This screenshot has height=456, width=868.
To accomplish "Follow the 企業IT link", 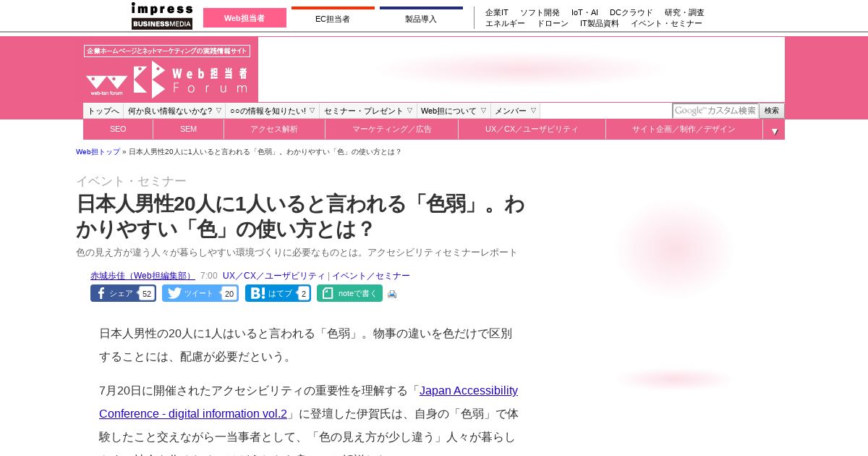I will tap(497, 12).
